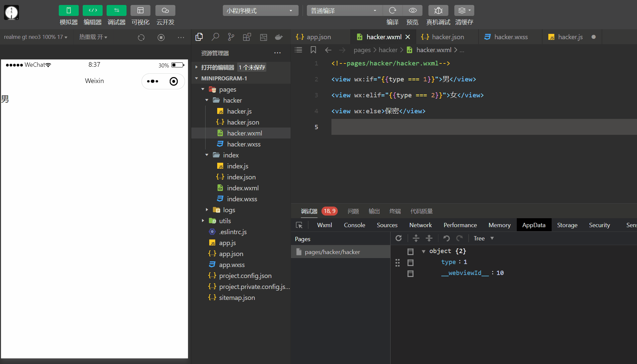Click the user avatar icon

11,13
